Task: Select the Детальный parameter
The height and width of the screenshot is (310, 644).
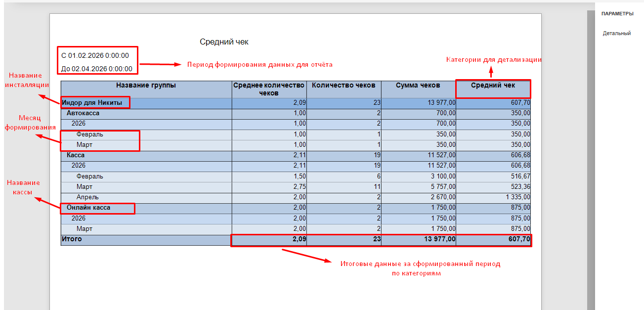Action: (x=616, y=34)
